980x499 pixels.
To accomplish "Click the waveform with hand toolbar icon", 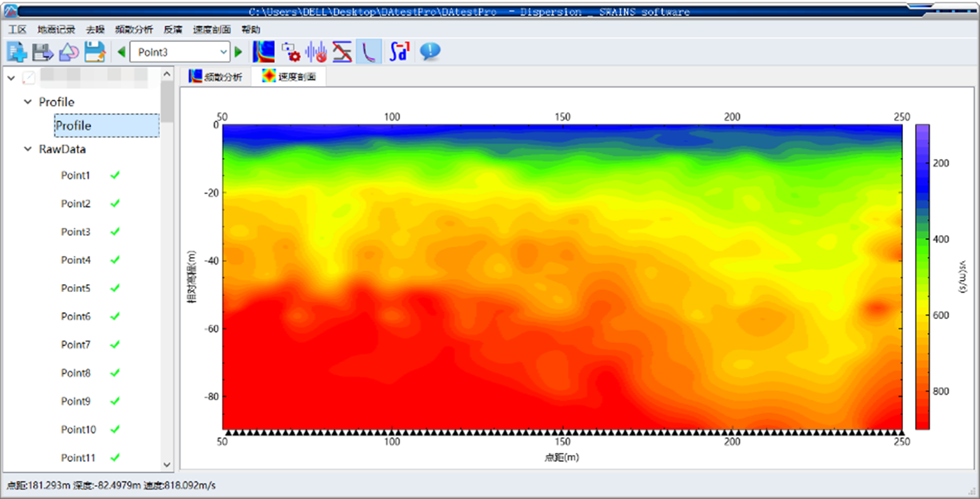I will (x=316, y=52).
